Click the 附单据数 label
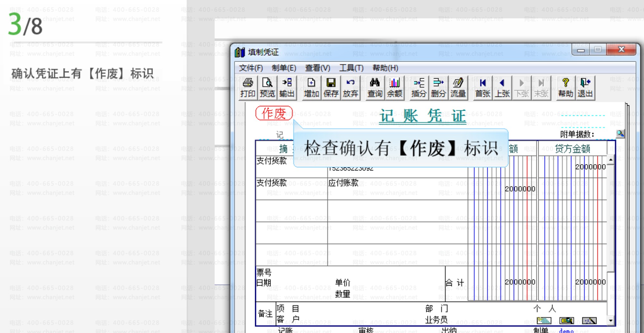 coord(577,134)
